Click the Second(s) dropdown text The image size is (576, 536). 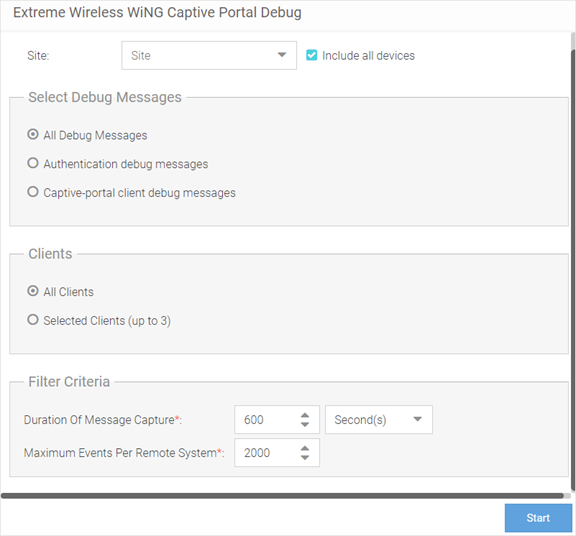coord(360,420)
